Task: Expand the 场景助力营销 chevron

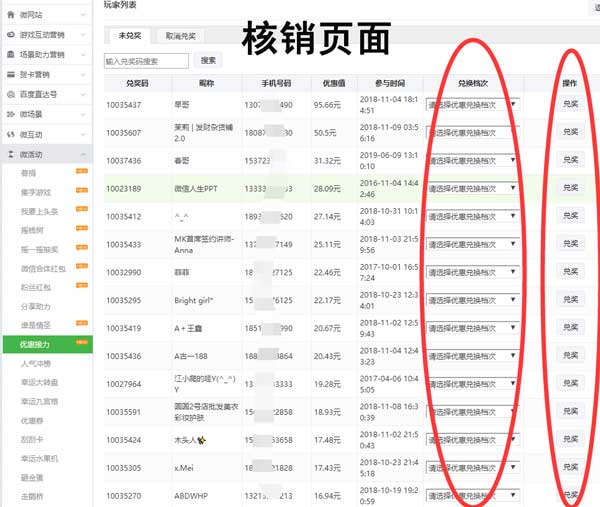Action: click(83, 55)
